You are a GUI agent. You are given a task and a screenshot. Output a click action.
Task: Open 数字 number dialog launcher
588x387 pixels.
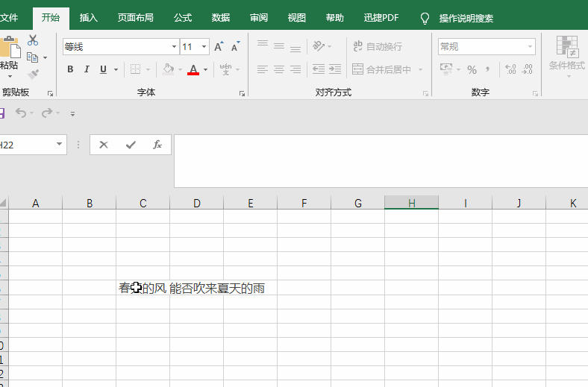(x=535, y=94)
